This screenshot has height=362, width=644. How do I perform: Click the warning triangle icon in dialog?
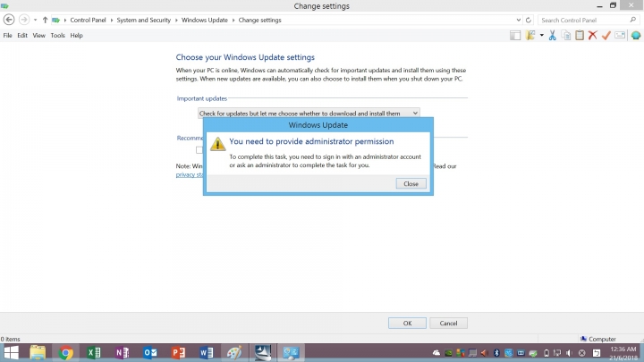217,144
